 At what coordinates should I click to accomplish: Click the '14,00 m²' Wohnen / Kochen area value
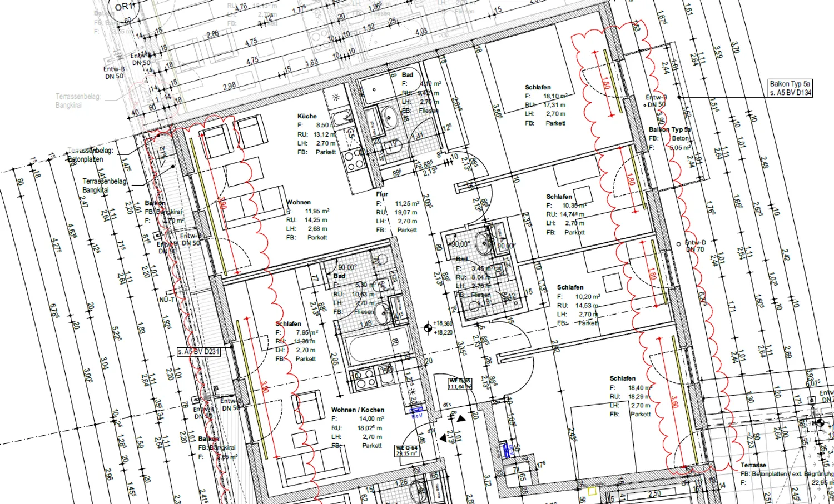point(371,418)
